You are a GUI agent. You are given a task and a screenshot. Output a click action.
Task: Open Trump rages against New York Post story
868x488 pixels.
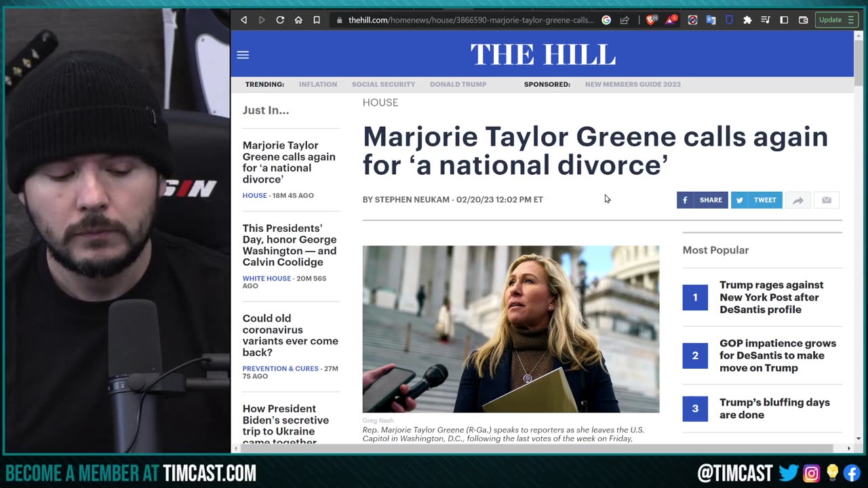point(772,297)
